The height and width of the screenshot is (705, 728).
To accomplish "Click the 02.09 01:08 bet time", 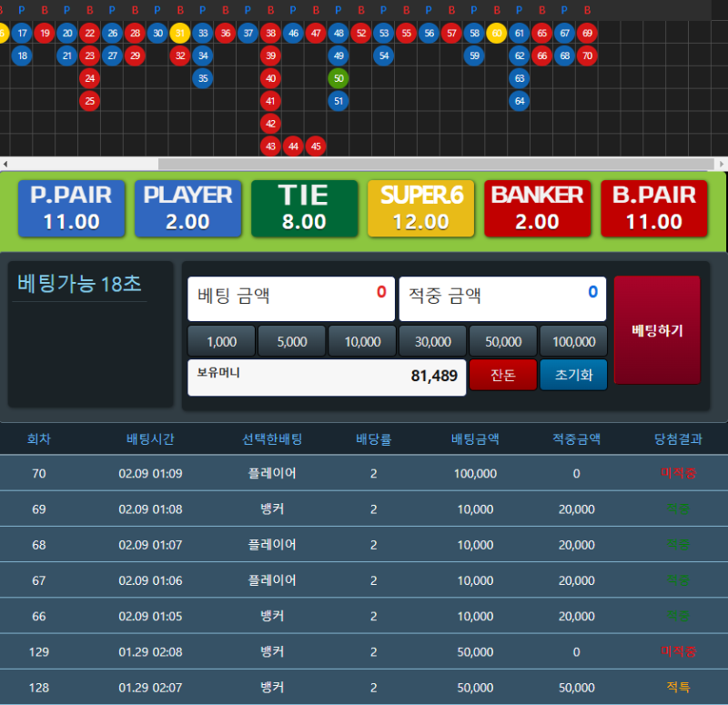I will [150, 509].
